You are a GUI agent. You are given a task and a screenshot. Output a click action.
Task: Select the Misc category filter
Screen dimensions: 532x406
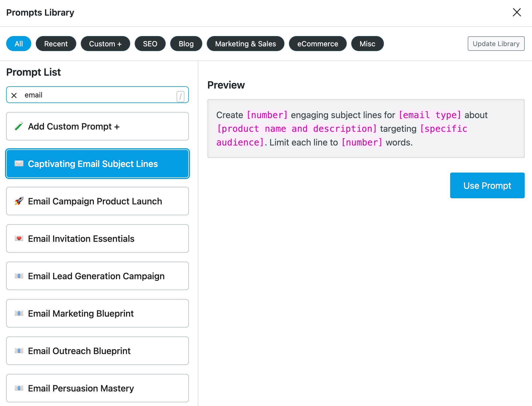pos(367,44)
